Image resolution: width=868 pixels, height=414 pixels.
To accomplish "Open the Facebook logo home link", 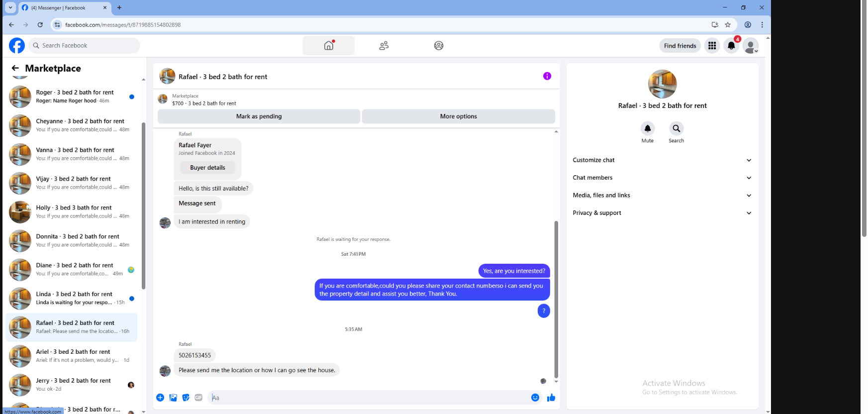I will click(17, 45).
